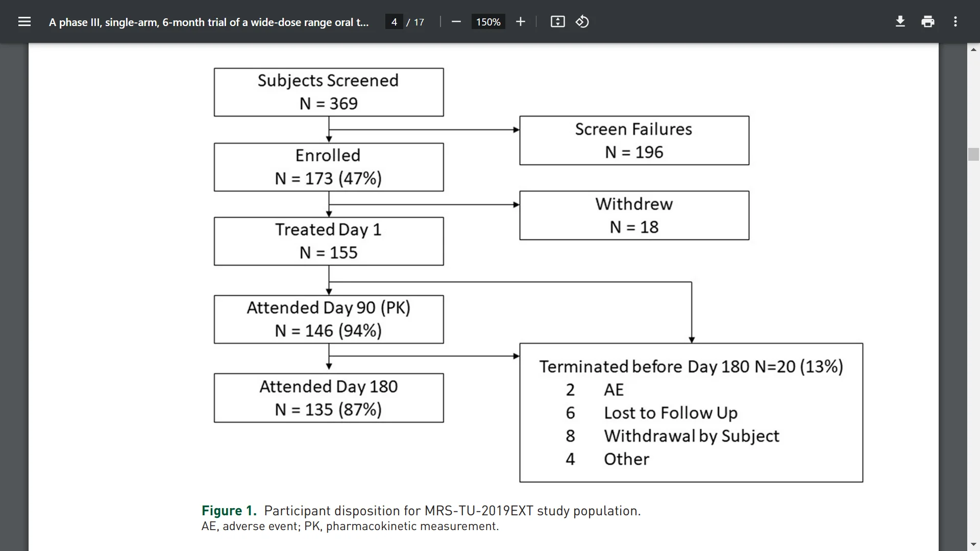Viewport: 980px width, 551px height.
Task: Click the total page count 17
Action: (419, 22)
